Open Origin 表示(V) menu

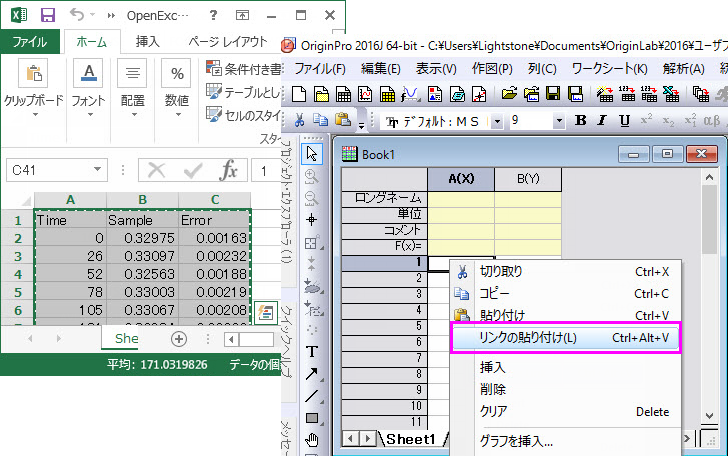436,69
